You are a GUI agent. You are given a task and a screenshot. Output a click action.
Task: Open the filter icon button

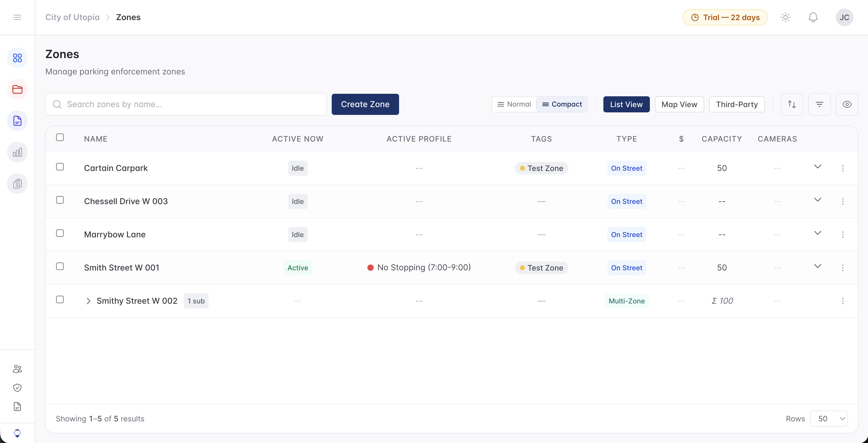(x=819, y=105)
